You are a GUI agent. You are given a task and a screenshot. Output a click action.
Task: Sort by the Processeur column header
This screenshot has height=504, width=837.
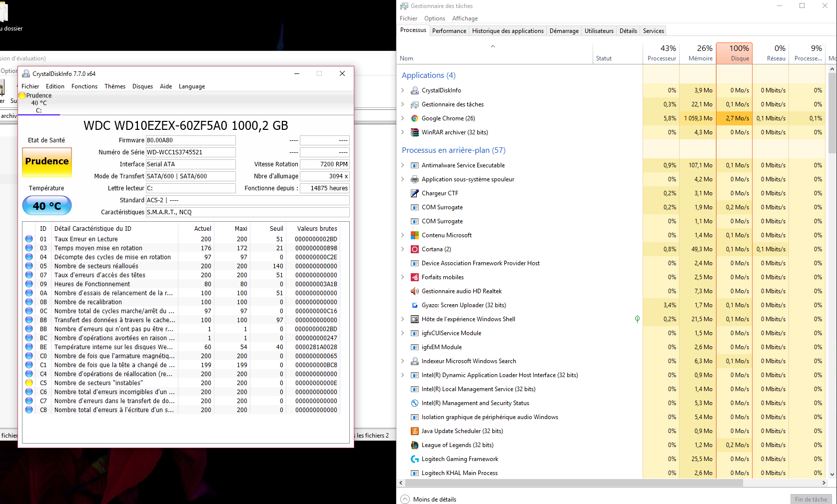pyautogui.click(x=662, y=53)
